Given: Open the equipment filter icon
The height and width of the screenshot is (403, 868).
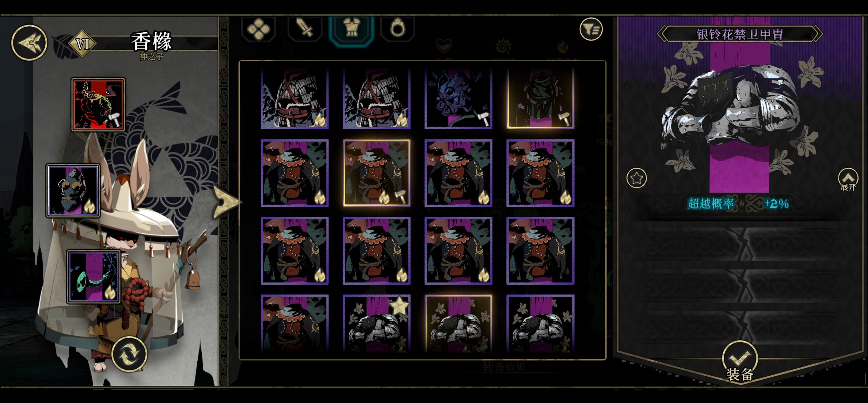Looking at the screenshot, I should [x=591, y=29].
